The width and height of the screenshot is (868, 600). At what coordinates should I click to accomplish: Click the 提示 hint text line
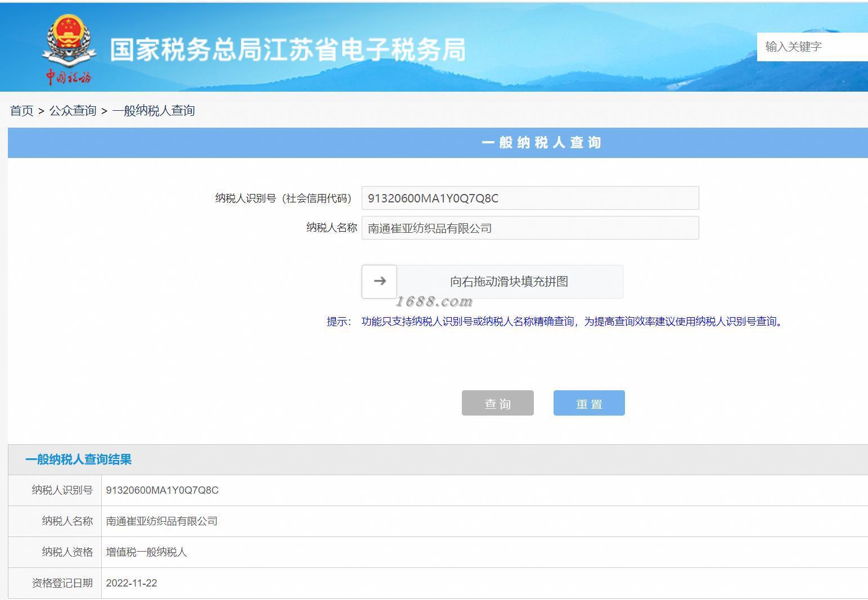point(555,322)
